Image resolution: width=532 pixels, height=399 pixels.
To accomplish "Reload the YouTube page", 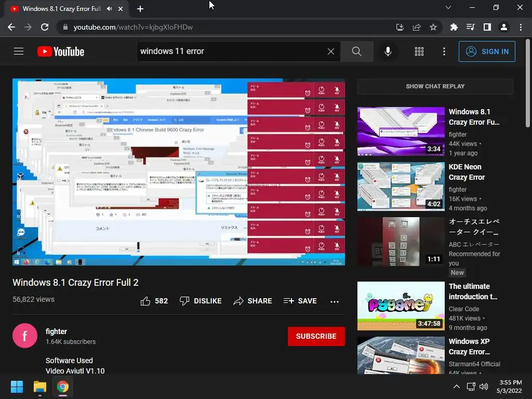I will (45, 27).
